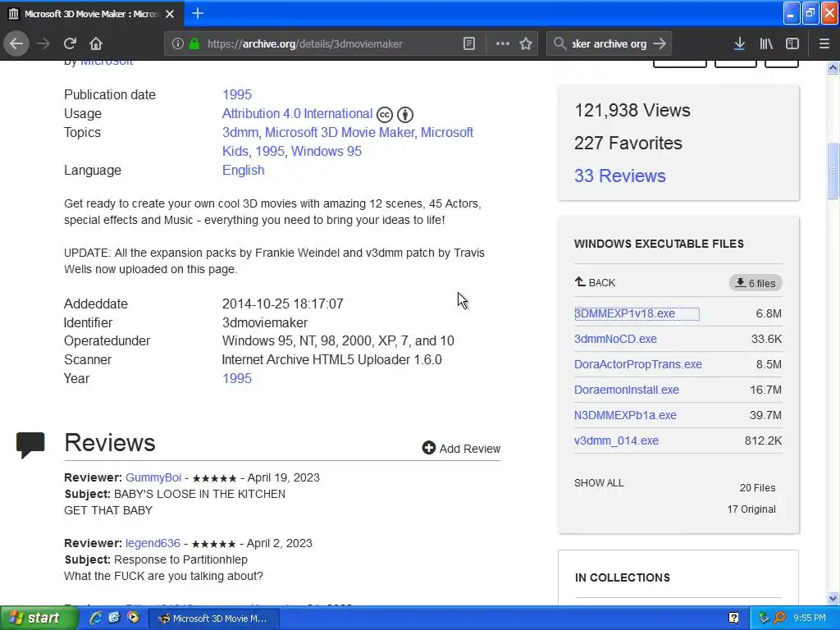840x630 pixels.
Task: Click the browser search box text
Action: coord(609,43)
